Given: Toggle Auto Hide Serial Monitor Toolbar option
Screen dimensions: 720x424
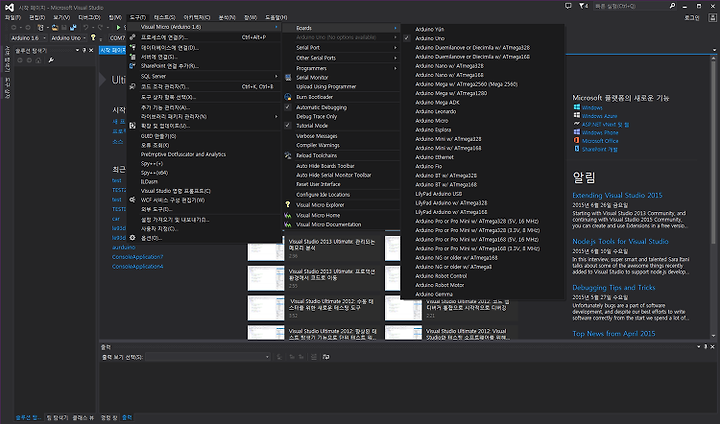Looking at the screenshot, I should [x=341, y=175].
